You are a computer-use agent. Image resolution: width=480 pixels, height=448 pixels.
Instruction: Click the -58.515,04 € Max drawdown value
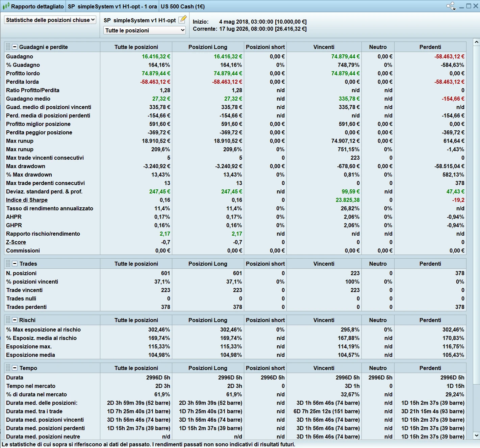point(450,166)
